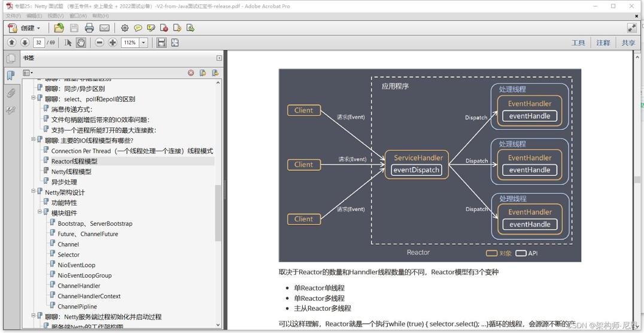Select the highlight text tool icon
Image resolution: width=644 pixels, height=333 pixels.
click(151, 28)
